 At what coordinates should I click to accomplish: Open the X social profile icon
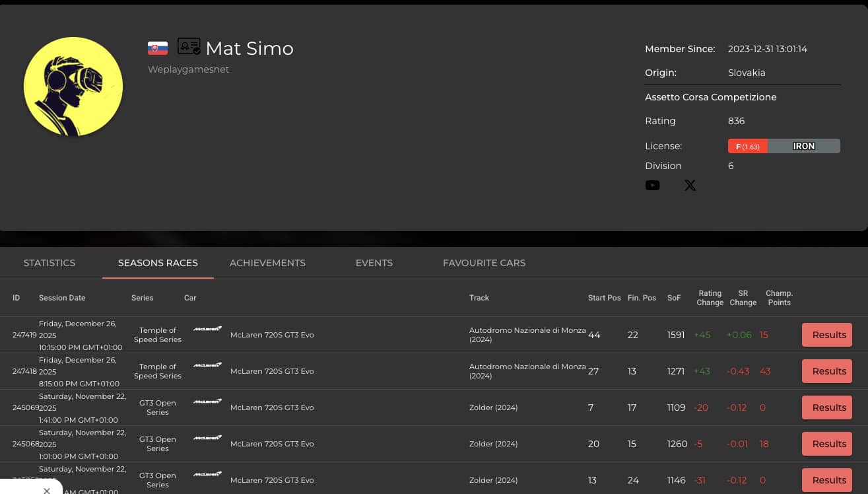click(x=690, y=186)
